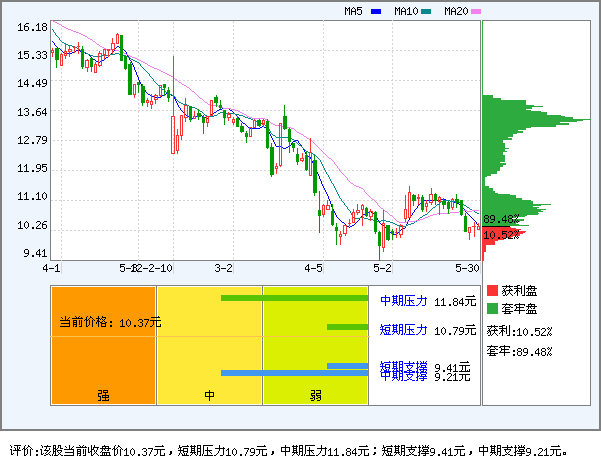This screenshot has height=456, width=601.
Task: Click the green short-term pressure bar
Action: coord(347,327)
